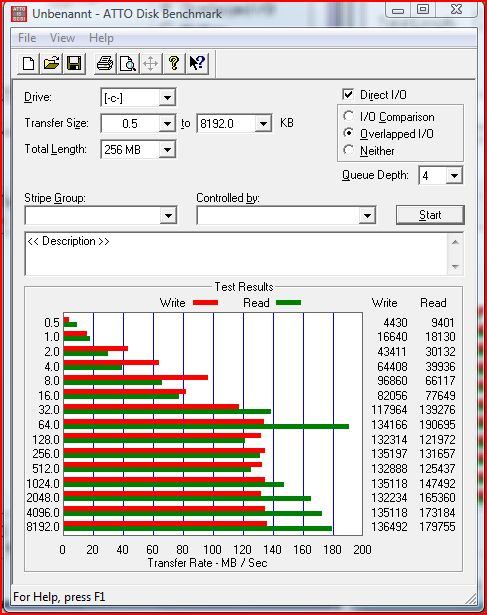The width and height of the screenshot is (487, 615).
Task: Click the status bar text For Help, press F1
Action: [59, 597]
